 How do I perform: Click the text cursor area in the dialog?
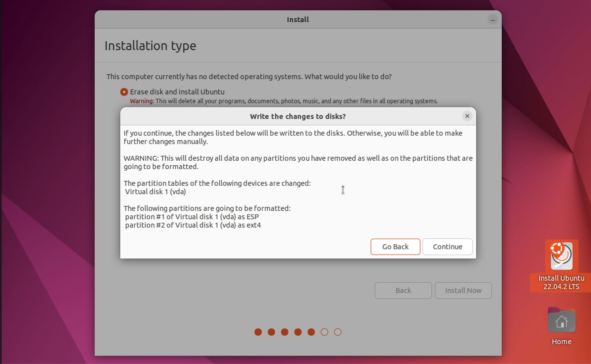343,190
